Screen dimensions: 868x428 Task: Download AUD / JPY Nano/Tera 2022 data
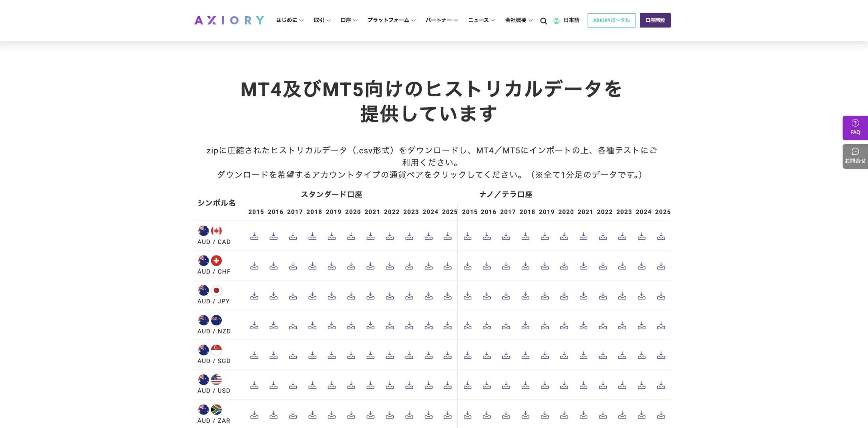(x=603, y=296)
